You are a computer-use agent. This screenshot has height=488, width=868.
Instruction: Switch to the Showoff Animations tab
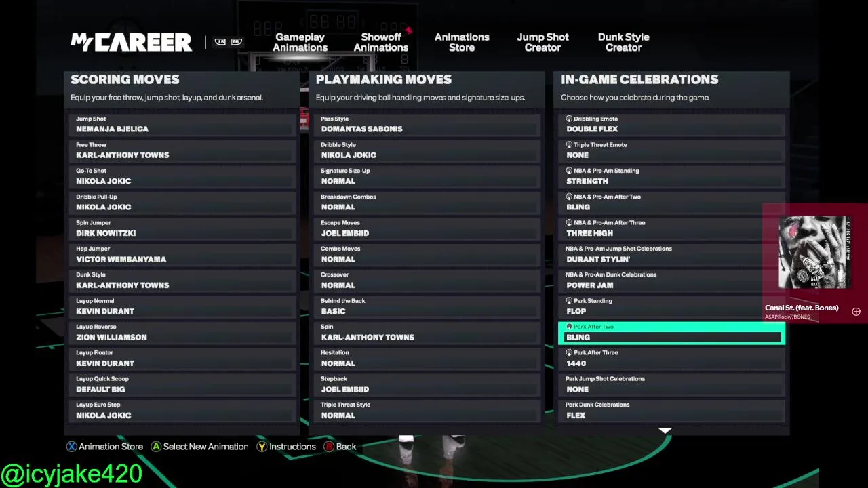tap(381, 42)
